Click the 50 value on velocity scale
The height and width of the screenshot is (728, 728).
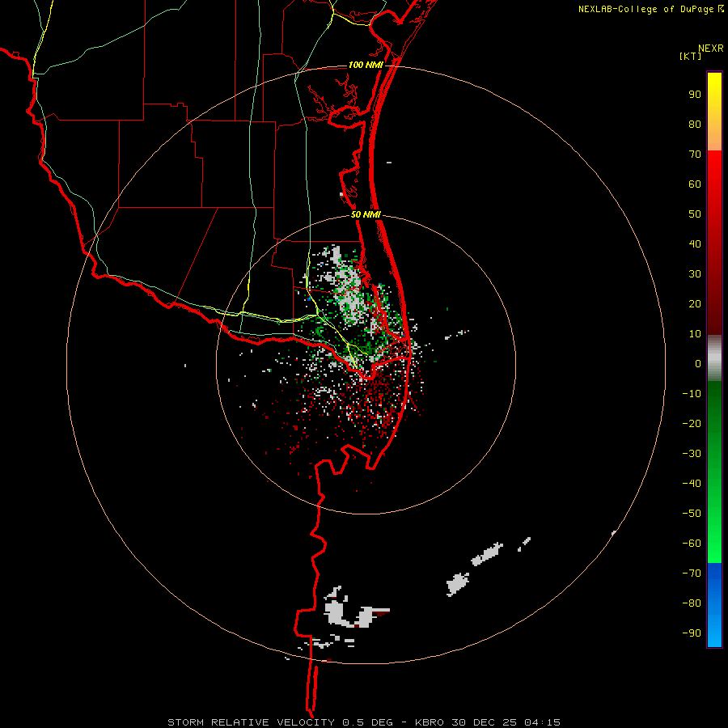pos(695,214)
